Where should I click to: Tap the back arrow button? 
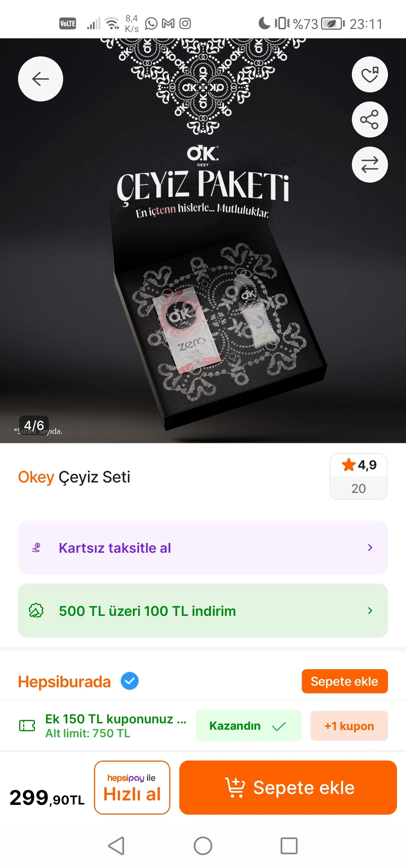click(41, 79)
